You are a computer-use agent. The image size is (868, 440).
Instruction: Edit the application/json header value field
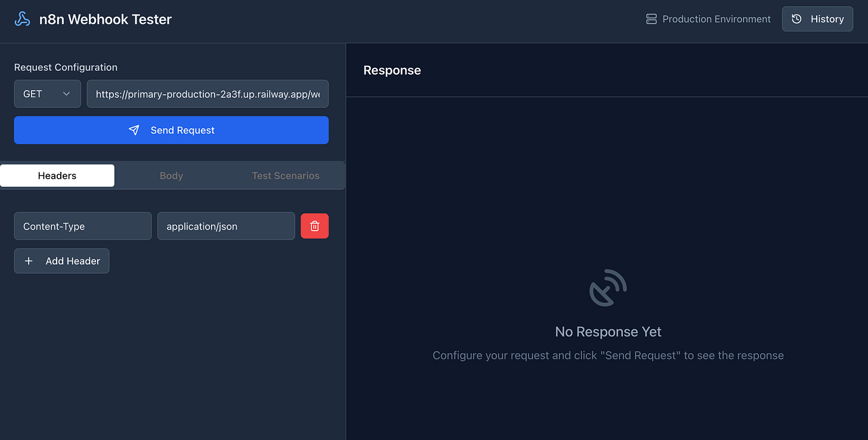226,227
